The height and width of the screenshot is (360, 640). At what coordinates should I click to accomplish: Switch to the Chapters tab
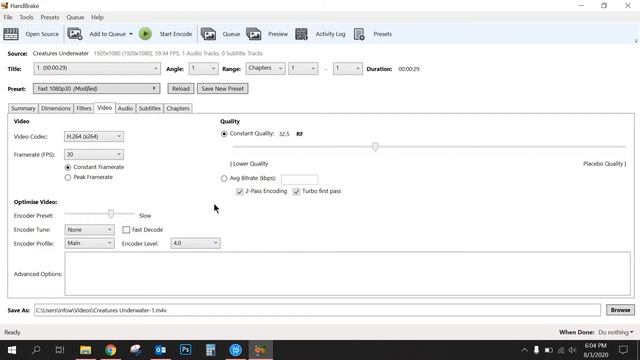click(x=178, y=109)
